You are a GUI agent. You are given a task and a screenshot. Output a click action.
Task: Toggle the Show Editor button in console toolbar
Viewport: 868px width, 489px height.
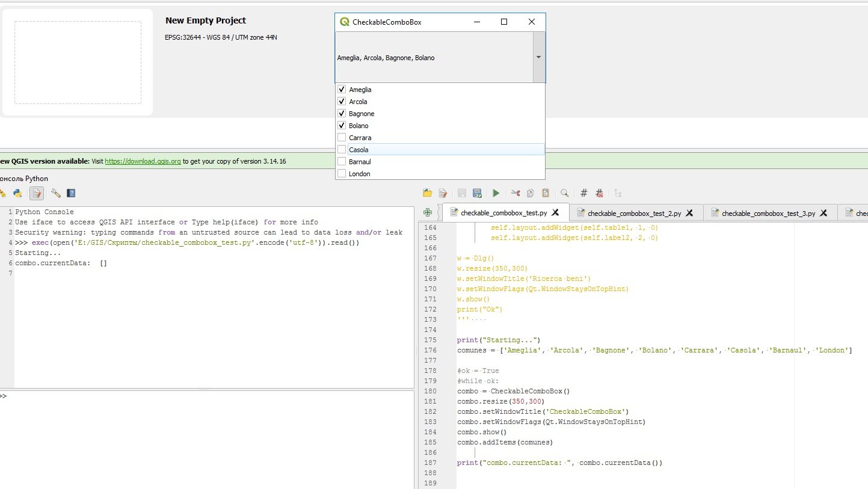tap(37, 193)
